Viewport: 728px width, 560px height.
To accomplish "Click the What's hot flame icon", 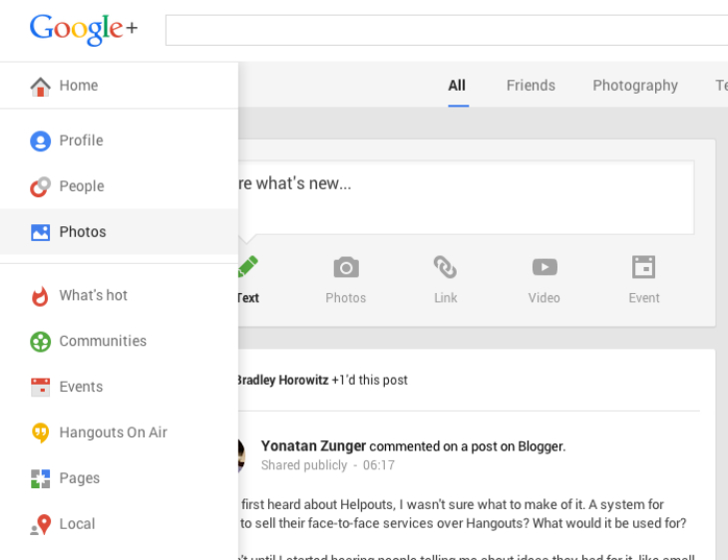I will click(40, 296).
